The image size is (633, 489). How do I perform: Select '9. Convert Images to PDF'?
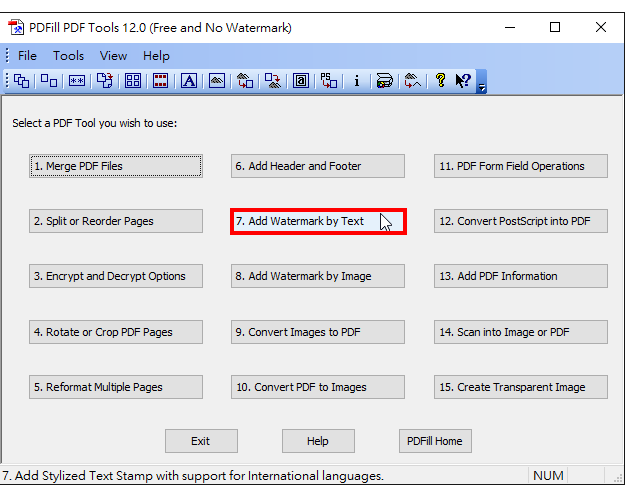click(318, 332)
